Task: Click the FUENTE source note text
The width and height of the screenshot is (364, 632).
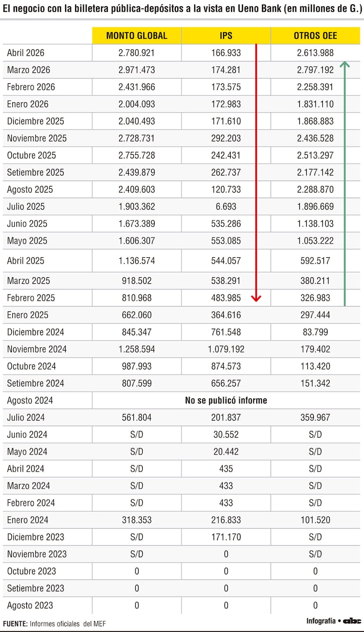Action: pyautogui.click(x=54, y=624)
